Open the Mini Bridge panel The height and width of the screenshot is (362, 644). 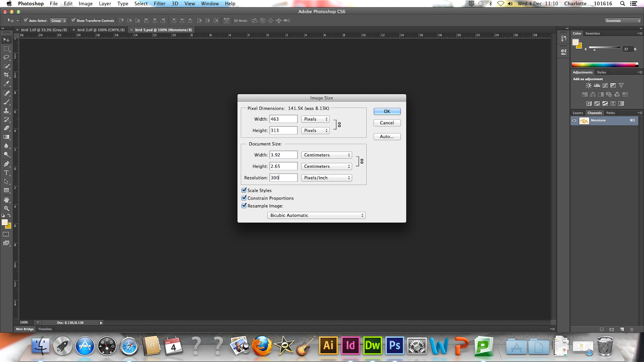pos(25,329)
